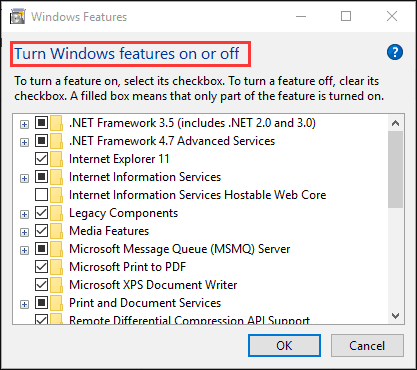Click the vertical scrollbar thumb

tap(396, 169)
